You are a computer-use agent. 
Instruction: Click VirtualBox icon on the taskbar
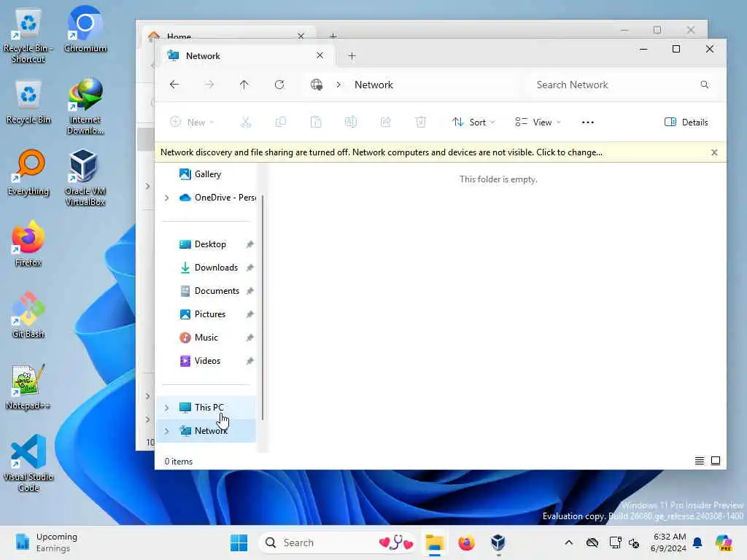pyautogui.click(x=498, y=542)
